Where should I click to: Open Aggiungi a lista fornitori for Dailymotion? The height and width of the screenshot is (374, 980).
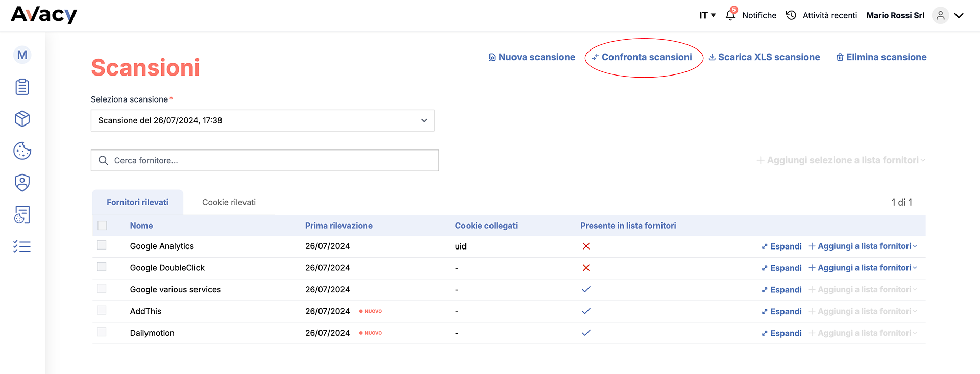863,333
